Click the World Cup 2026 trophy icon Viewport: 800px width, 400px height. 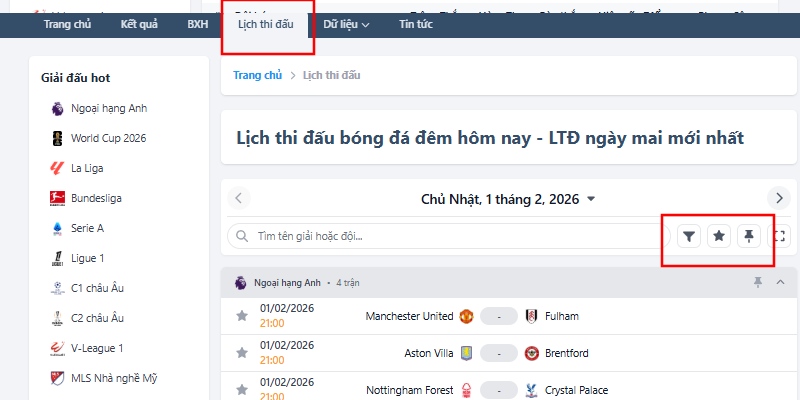point(57,138)
